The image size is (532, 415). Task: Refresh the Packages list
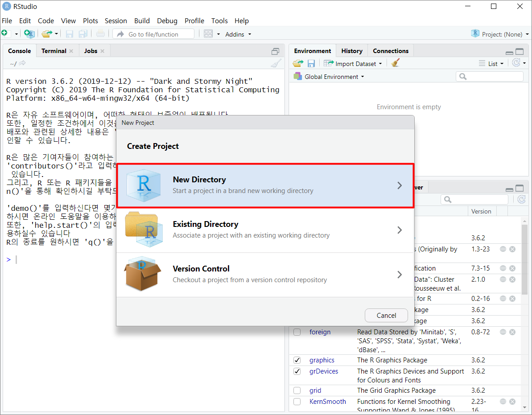point(521,199)
